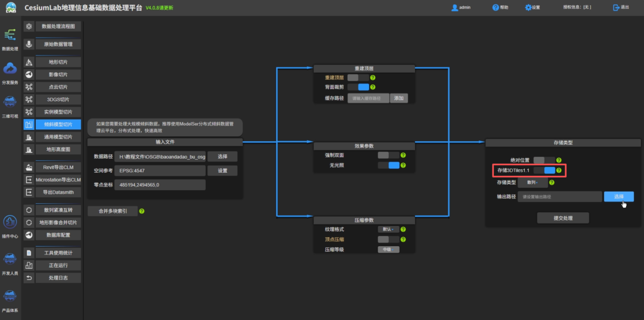
Task: Select 地形影像合并切片 menu item
Action: click(x=58, y=222)
